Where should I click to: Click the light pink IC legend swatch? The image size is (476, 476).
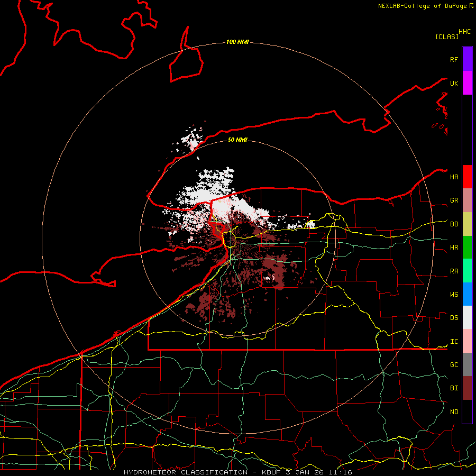[467, 341]
